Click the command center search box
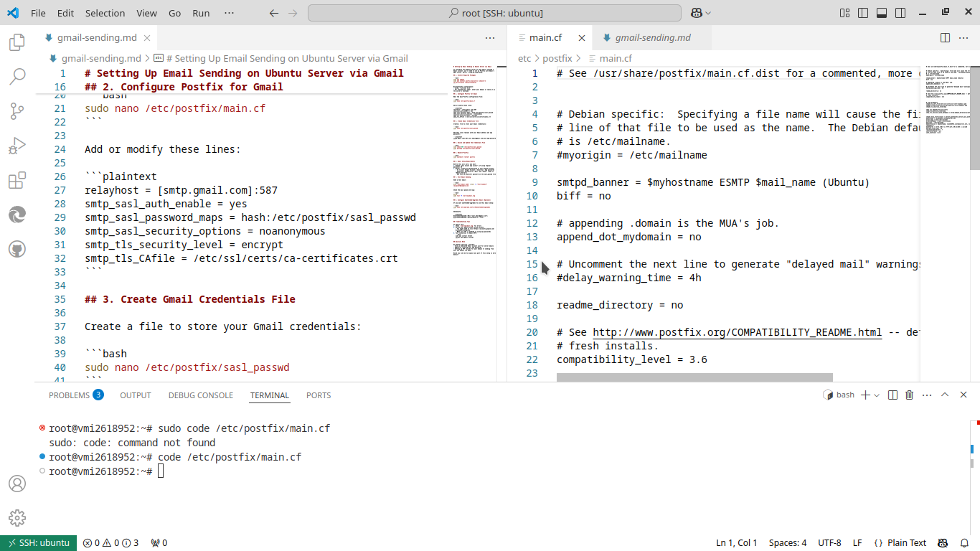The image size is (980, 551). 494,13
